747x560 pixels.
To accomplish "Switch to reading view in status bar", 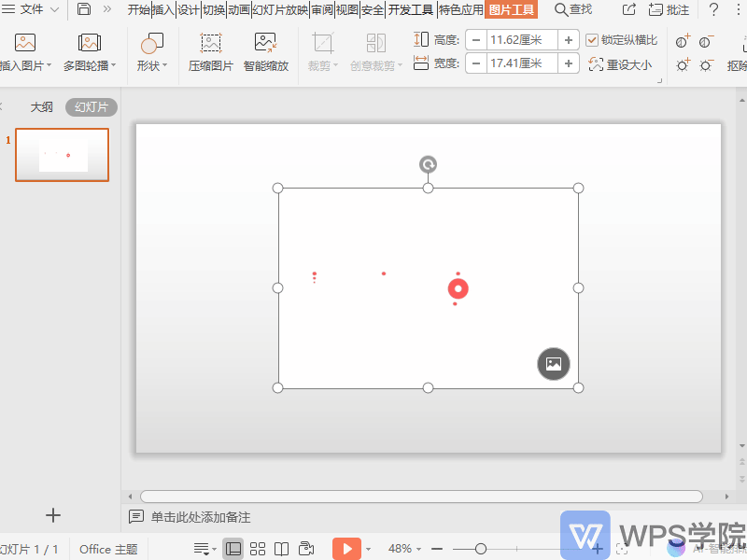I will [281, 549].
